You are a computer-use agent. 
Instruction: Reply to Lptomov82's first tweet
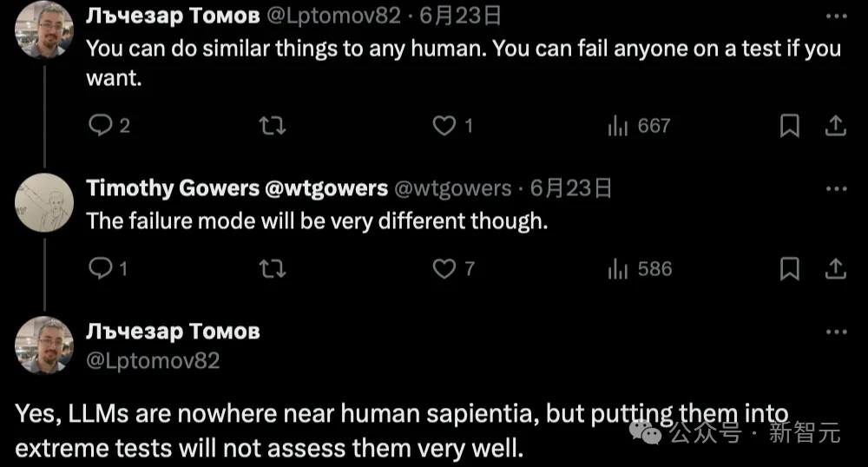(x=102, y=127)
